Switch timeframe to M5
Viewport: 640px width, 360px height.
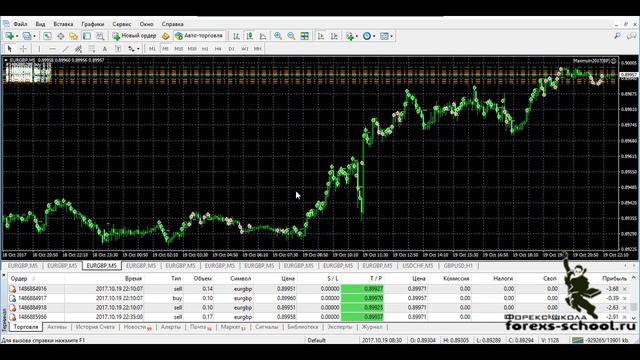click(165, 49)
